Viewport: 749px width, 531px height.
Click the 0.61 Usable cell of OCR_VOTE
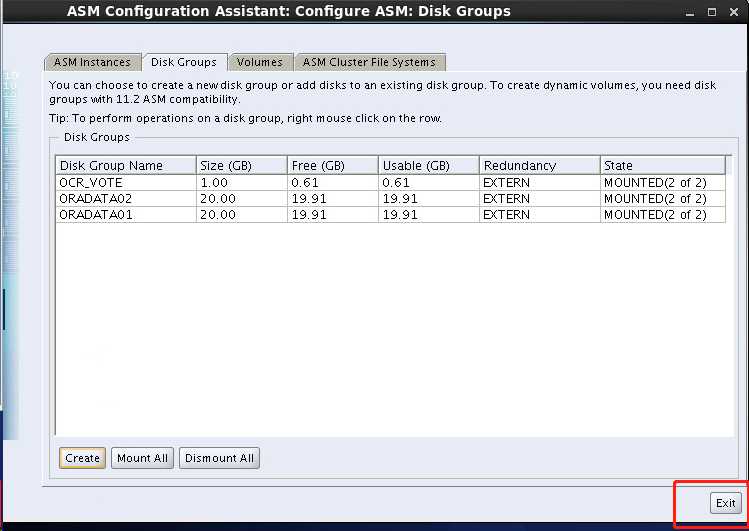(x=428, y=182)
